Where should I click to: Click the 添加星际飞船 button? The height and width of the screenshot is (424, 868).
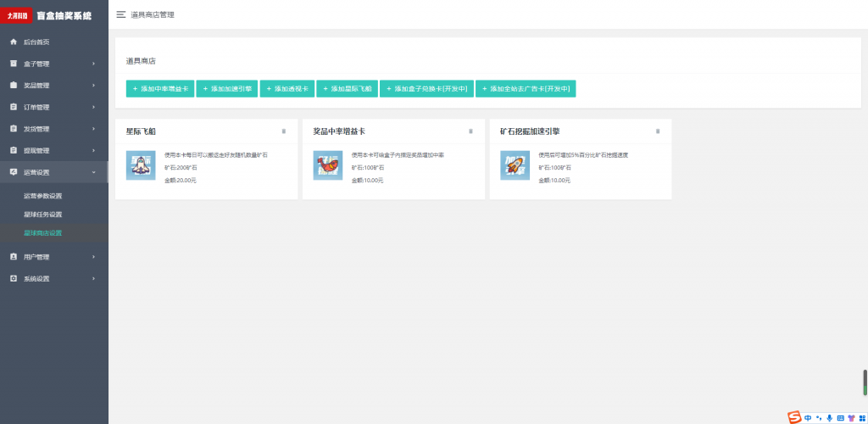click(x=347, y=89)
